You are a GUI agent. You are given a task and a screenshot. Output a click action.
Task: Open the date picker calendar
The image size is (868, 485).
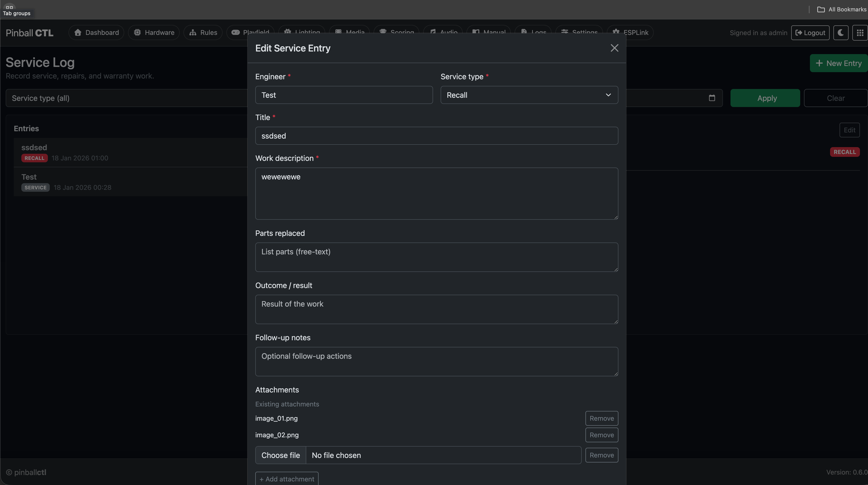pyautogui.click(x=712, y=98)
